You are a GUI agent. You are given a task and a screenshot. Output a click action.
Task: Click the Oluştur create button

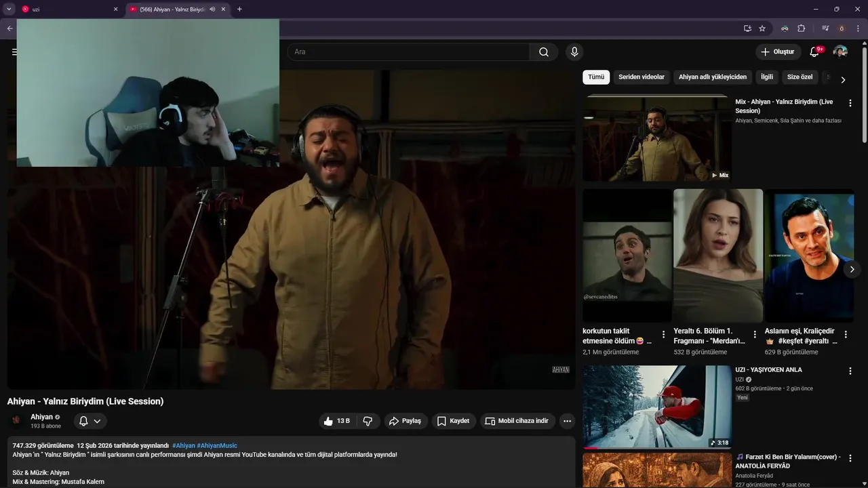click(778, 52)
